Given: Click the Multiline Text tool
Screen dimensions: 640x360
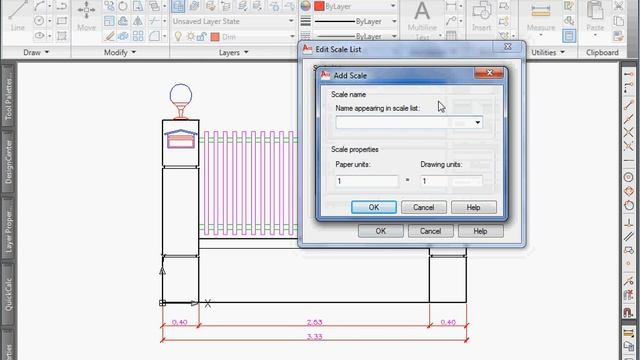Looking at the screenshot, I should pyautogui.click(x=422, y=18).
